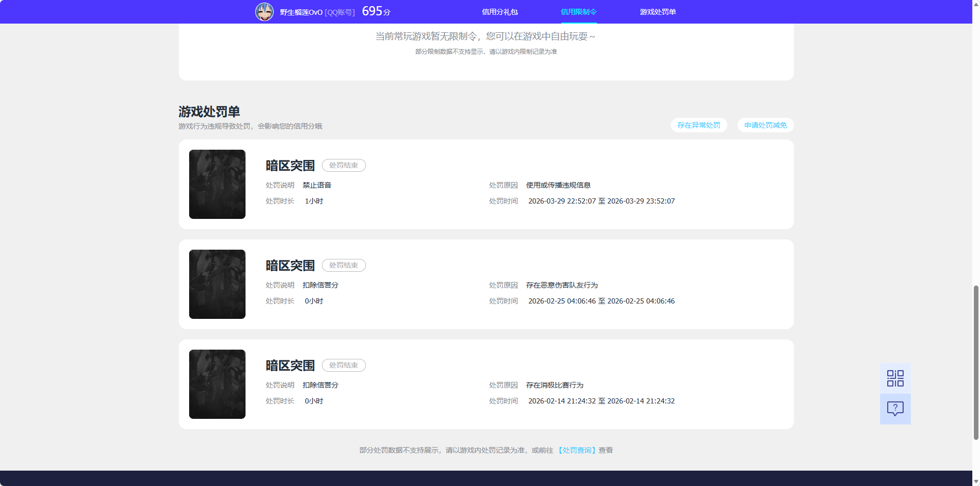This screenshot has width=980, height=486.
Task: Click penalty time 2026-03-29 22:52:07 range
Action: [x=601, y=201]
